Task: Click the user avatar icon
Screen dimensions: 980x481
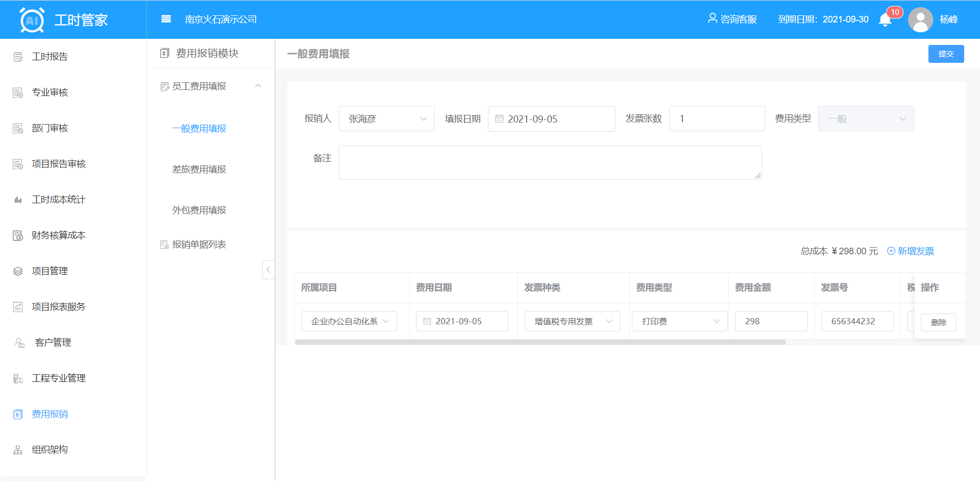Action: [920, 20]
